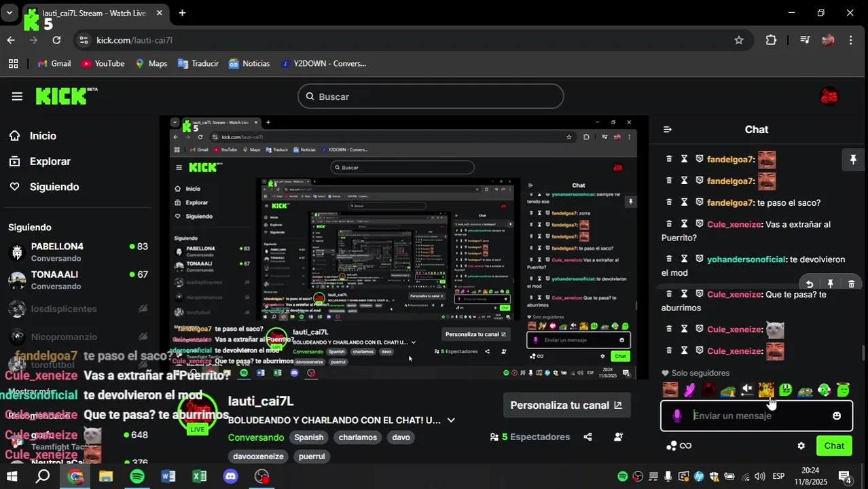This screenshot has height=489, width=868.
Task: Expand the stream title chevron
Action: 450,420
